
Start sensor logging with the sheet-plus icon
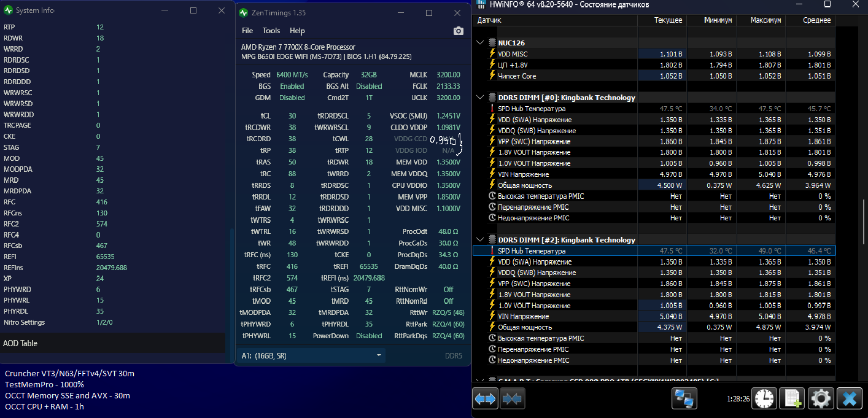coord(792,399)
